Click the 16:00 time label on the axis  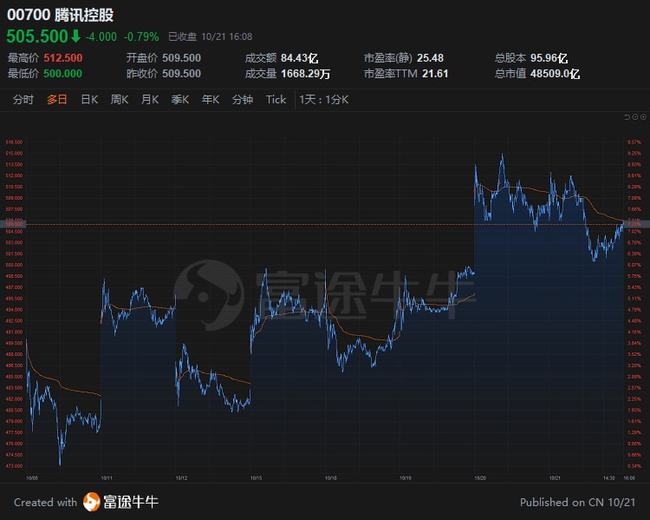click(629, 478)
